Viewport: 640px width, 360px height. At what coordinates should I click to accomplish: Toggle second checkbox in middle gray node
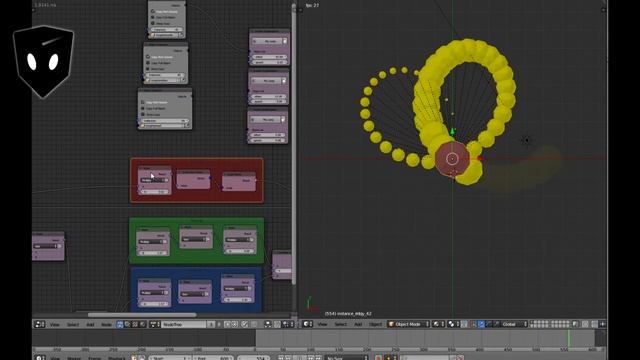point(148,63)
